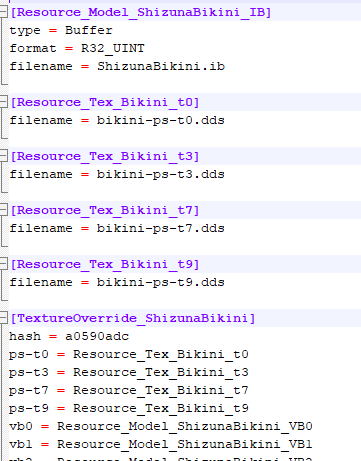Viewport: 361px width, 461px height.
Task: Collapse the Resource_Model_ShizunaBikini_IB section fold marker
Action: (x=3, y=12)
